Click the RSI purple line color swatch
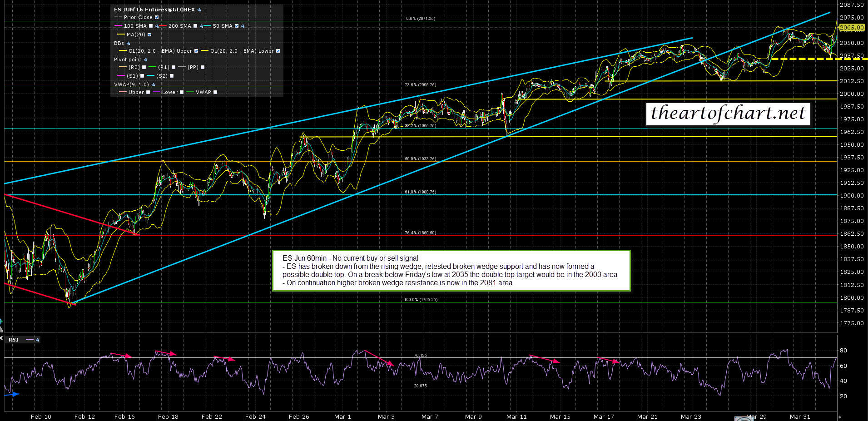The width and height of the screenshot is (868, 421). (x=30, y=340)
